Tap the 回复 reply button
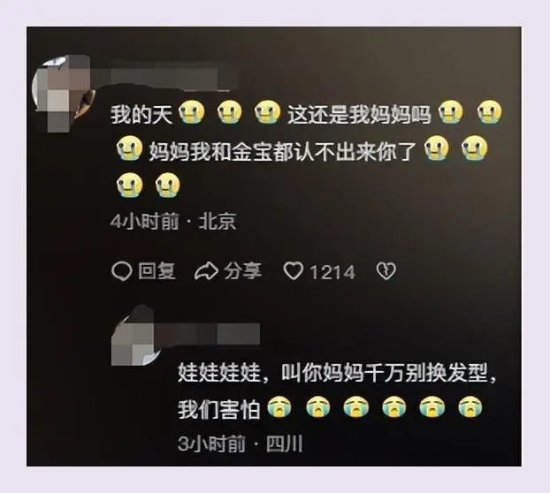The height and width of the screenshot is (493, 550). coord(157,272)
